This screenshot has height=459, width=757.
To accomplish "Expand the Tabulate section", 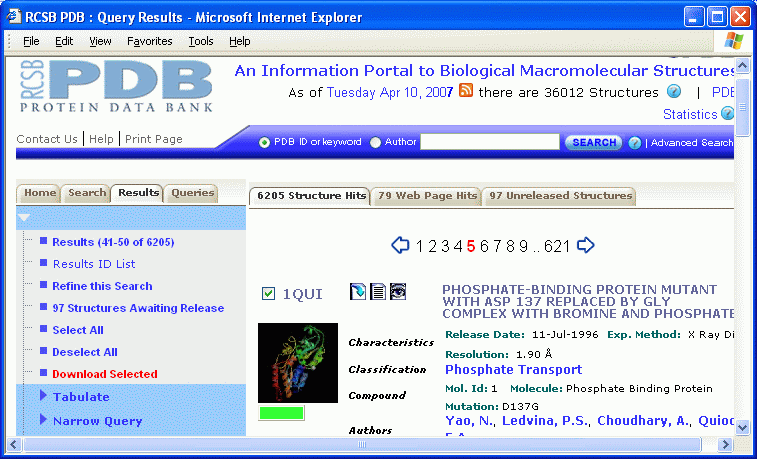I will point(43,395).
